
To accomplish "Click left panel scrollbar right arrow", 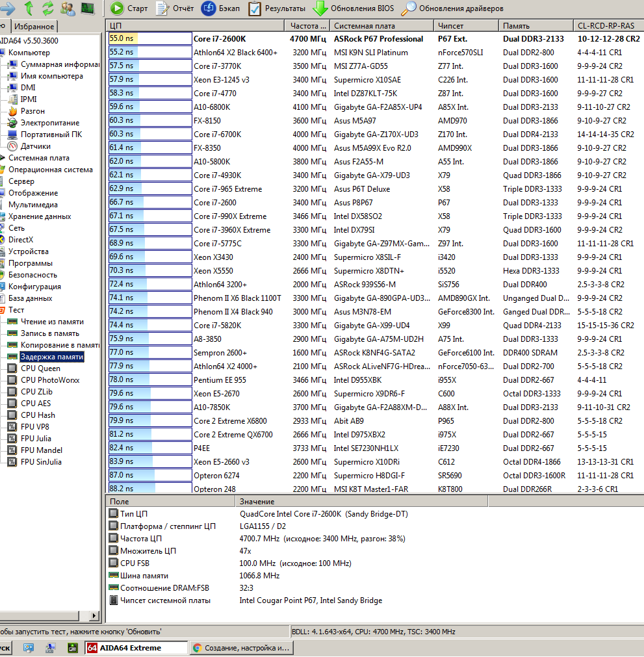I will (x=94, y=615).
